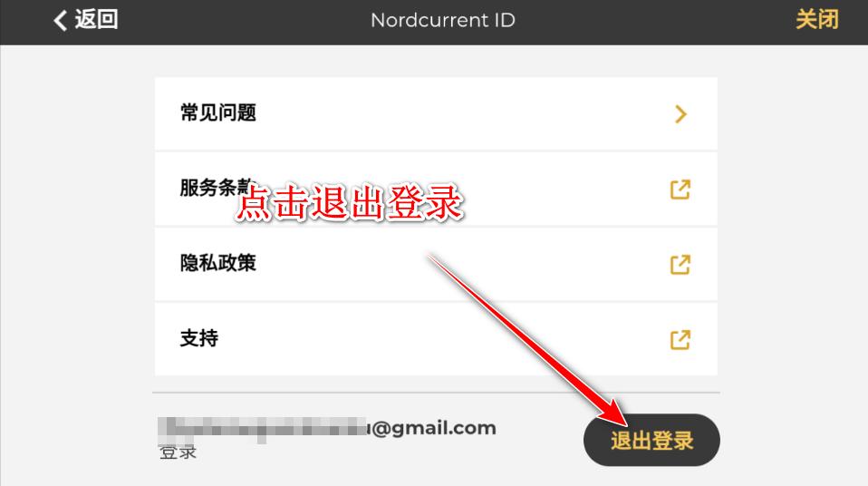
Task: Click the 返回 back label
Action: click(x=96, y=19)
